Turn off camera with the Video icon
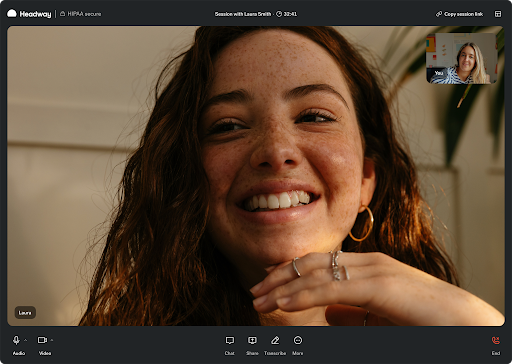The width and height of the screenshot is (512, 364). (x=42, y=340)
